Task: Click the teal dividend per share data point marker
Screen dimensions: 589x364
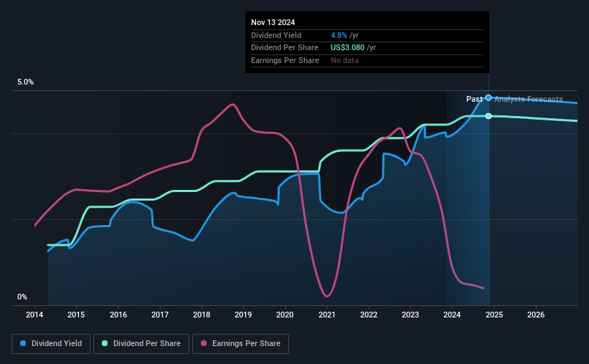Action: (x=489, y=116)
